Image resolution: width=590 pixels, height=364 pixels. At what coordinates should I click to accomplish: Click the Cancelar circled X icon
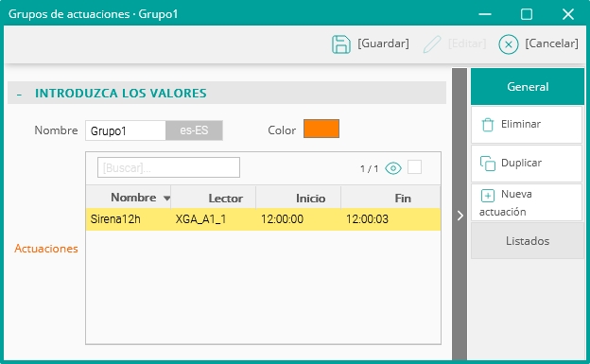(x=509, y=44)
